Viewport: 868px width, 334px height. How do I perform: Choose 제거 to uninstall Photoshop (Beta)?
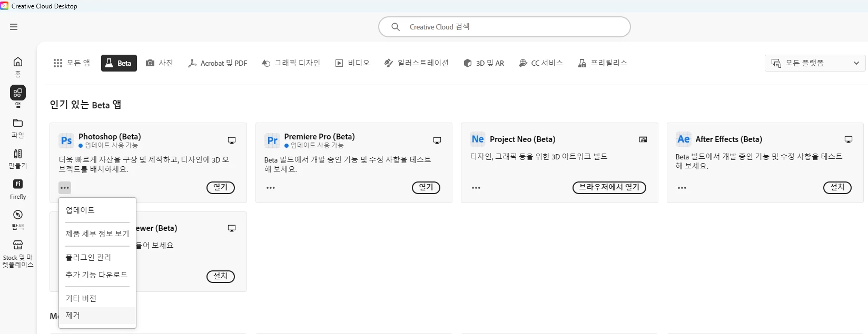[x=97, y=316]
